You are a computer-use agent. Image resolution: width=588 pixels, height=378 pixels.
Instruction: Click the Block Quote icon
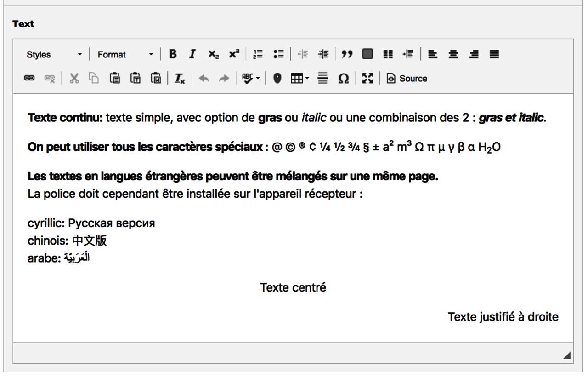point(347,55)
